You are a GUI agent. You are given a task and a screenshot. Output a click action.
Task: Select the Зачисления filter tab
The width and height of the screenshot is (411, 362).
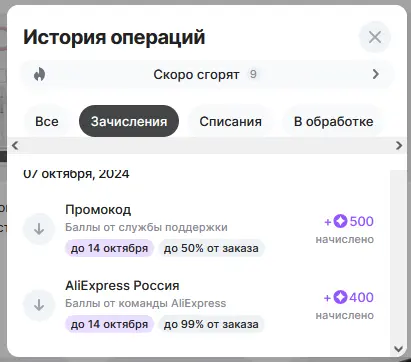129,121
